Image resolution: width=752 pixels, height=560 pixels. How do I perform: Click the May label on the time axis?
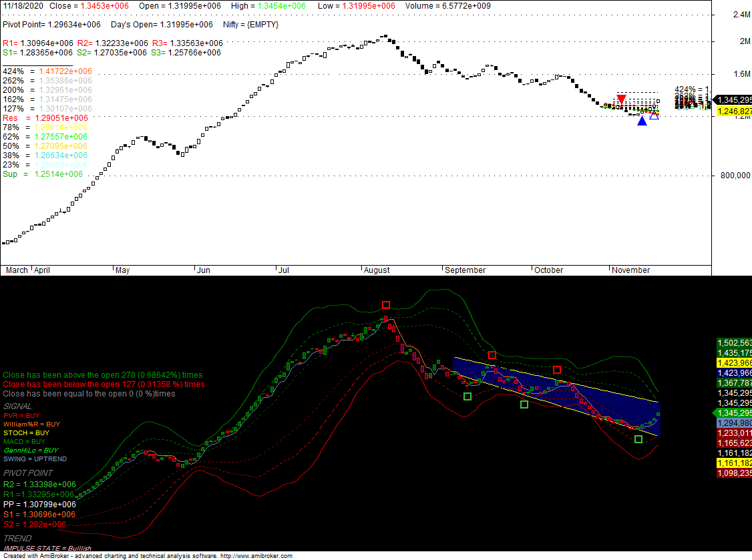point(122,270)
